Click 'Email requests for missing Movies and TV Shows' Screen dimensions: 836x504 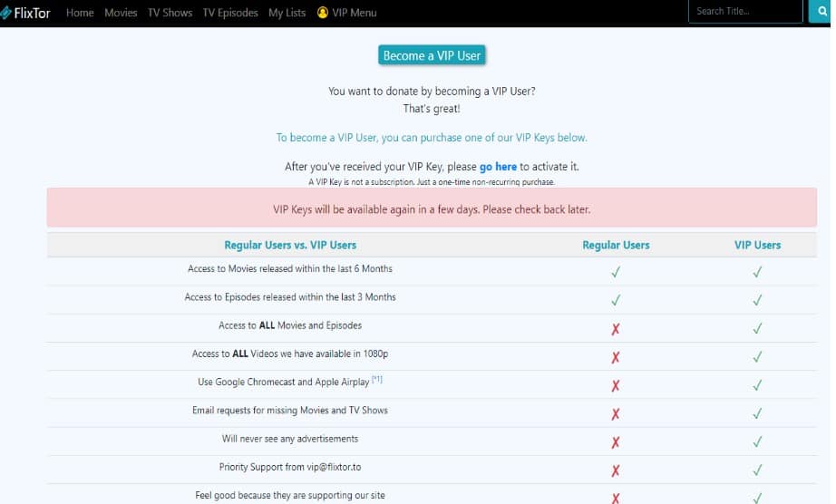pyautogui.click(x=290, y=411)
